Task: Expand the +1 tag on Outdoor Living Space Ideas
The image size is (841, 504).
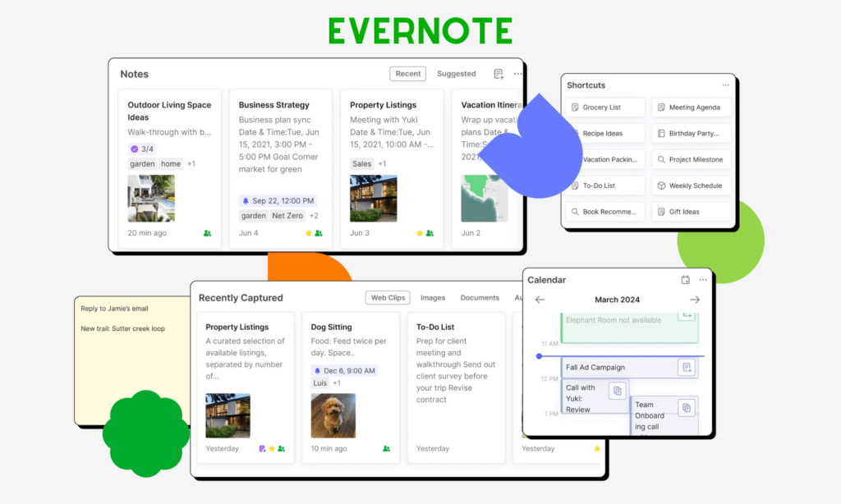Action: [x=191, y=163]
